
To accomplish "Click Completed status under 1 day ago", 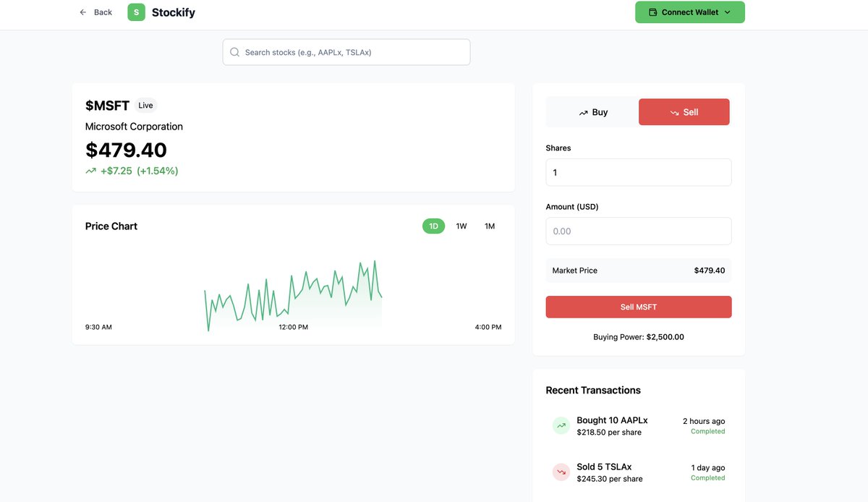I will (707, 477).
